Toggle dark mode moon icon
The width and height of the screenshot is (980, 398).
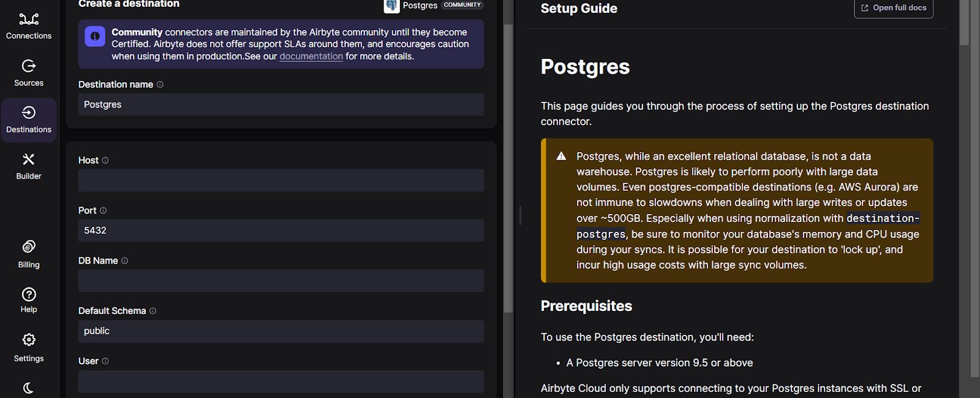pos(29,388)
